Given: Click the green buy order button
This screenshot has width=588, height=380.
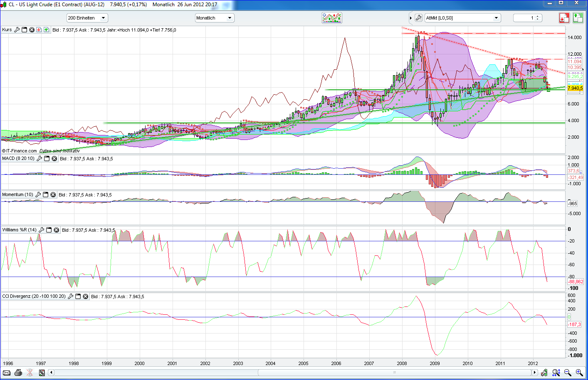Looking at the screenshot, I should coord(578,18).
